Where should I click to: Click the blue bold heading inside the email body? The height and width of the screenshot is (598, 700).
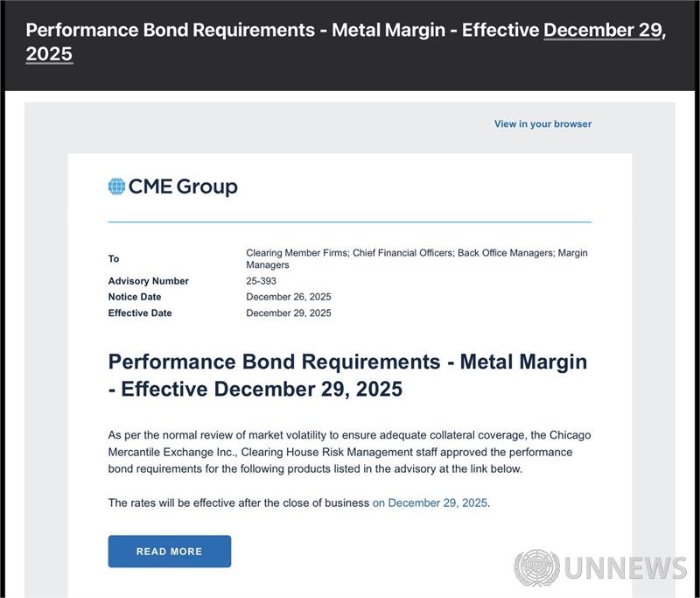tap(347, 375)
